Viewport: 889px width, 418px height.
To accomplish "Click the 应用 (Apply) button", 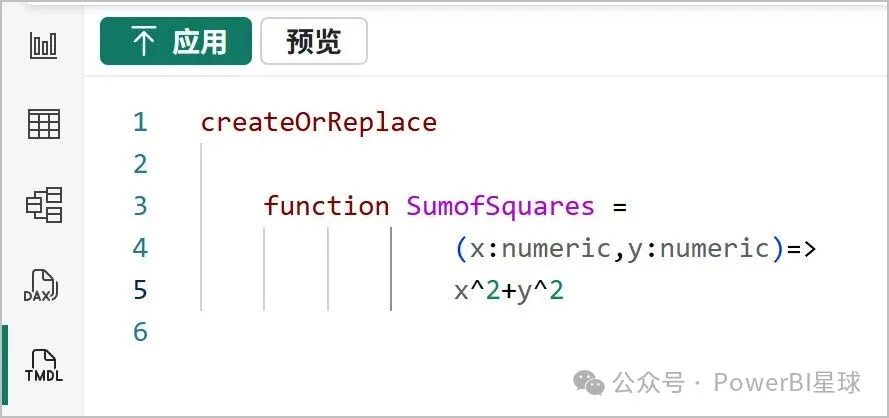I will pyautogui.click(x=176, y=42).
